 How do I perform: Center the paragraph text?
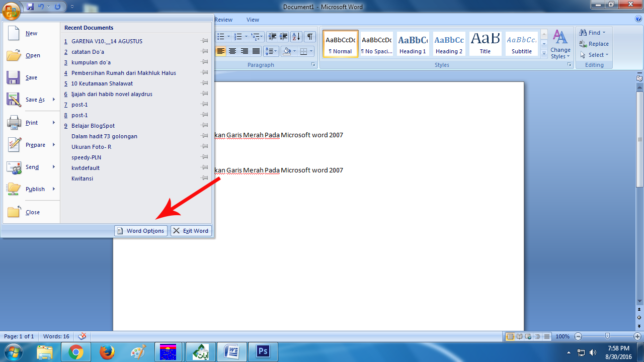232,51
